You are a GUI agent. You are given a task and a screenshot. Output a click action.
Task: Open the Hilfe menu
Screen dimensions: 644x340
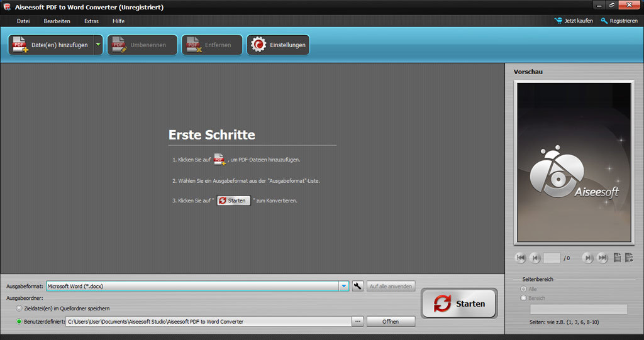(118, 21)
